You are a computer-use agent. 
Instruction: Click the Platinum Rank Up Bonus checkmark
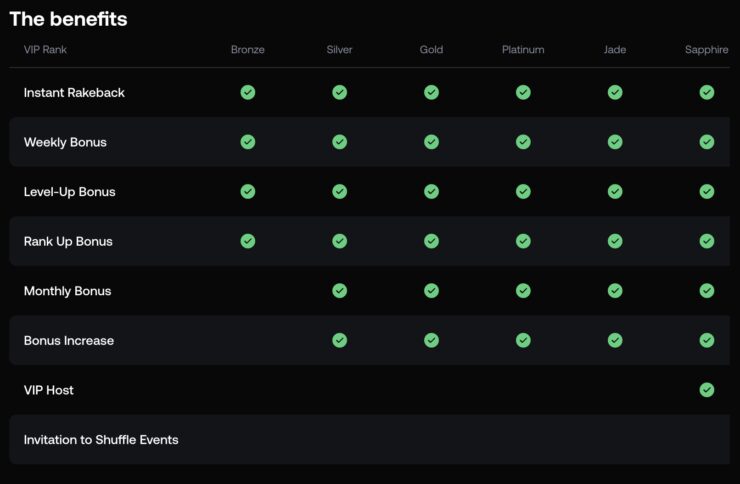[x=523, y=241]
